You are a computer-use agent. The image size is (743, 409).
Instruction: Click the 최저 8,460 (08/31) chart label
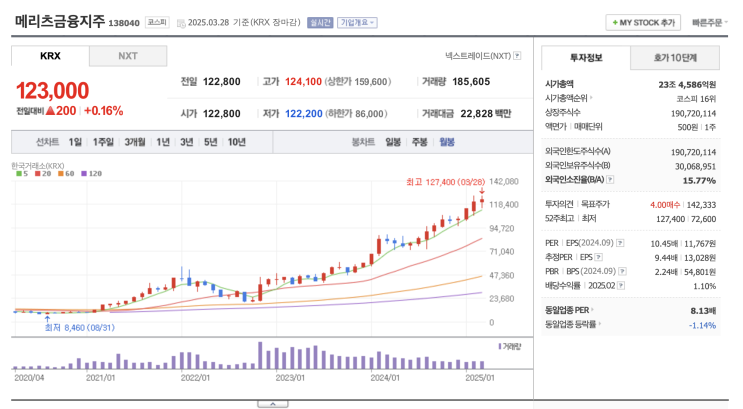pyautogui.click(x=80, y=327)
